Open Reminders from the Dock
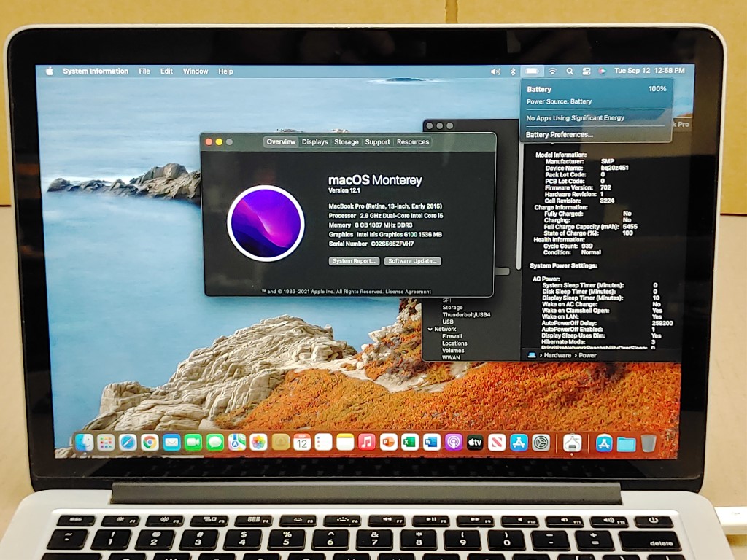This screenshot has height=560, width=747. [x=323, y=443]
